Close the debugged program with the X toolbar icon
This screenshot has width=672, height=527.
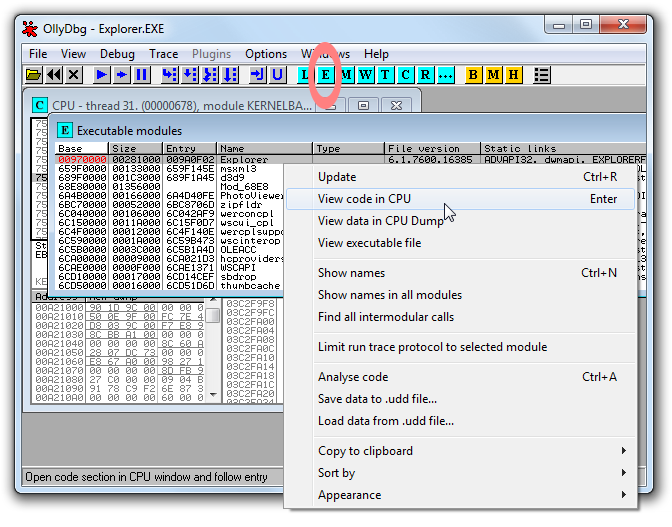click(74, 75)
